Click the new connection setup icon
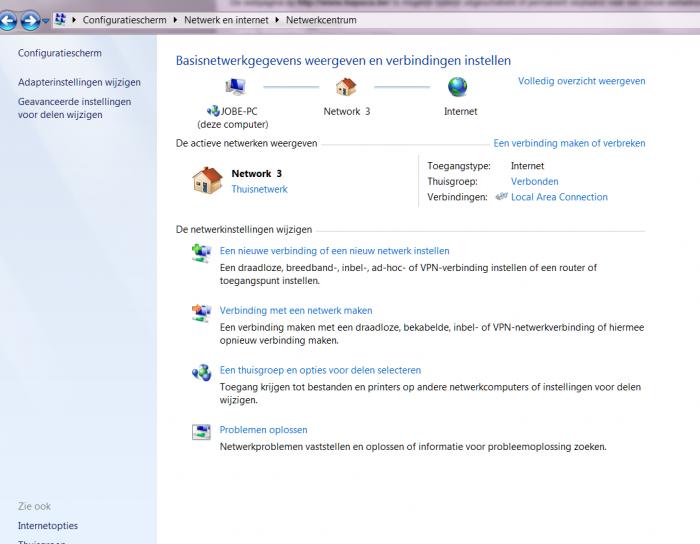This screenshot has width=700, height=544. pos(201,253)
